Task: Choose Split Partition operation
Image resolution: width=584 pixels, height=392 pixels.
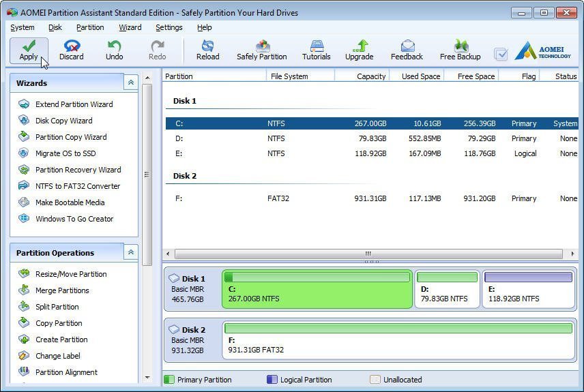Action: point(48,307)
